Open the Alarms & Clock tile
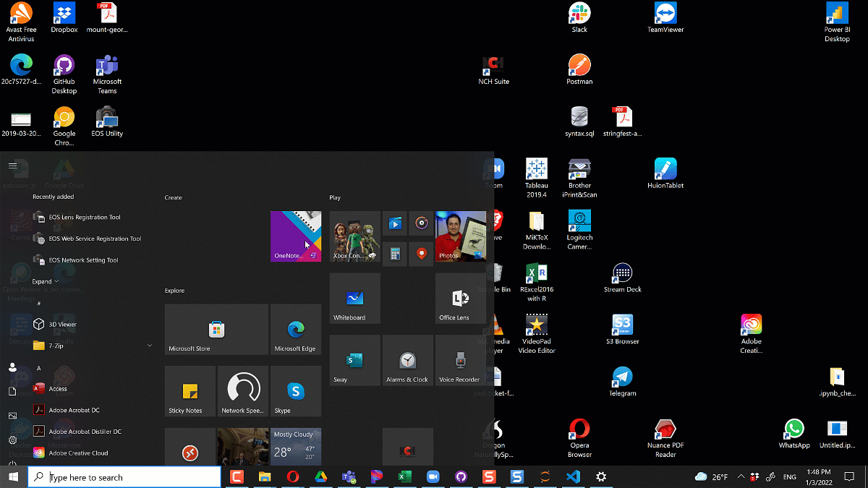Viewport: 868px width, 488px height. coord(407,360)
